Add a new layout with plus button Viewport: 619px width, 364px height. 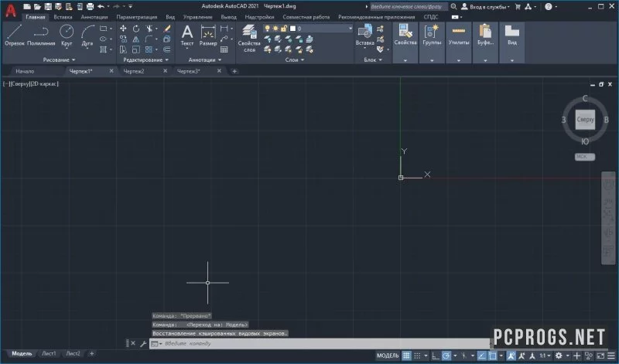tap(91, 353)
